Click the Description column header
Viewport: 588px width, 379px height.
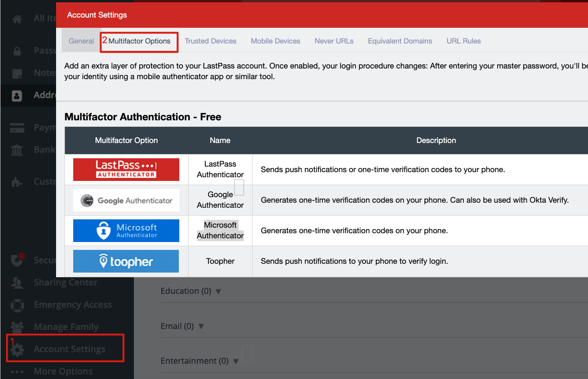(436, 140)
